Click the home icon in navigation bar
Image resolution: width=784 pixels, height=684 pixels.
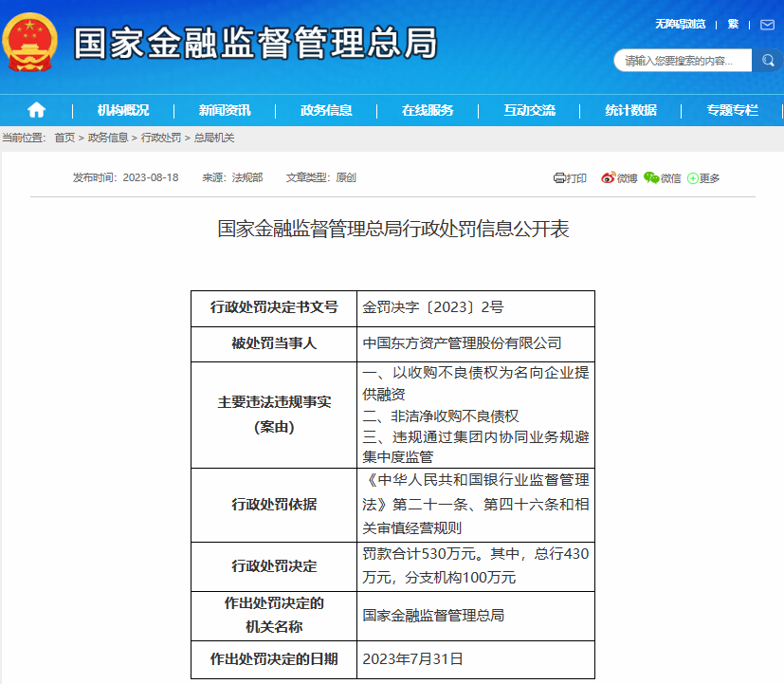pos(36,109)
